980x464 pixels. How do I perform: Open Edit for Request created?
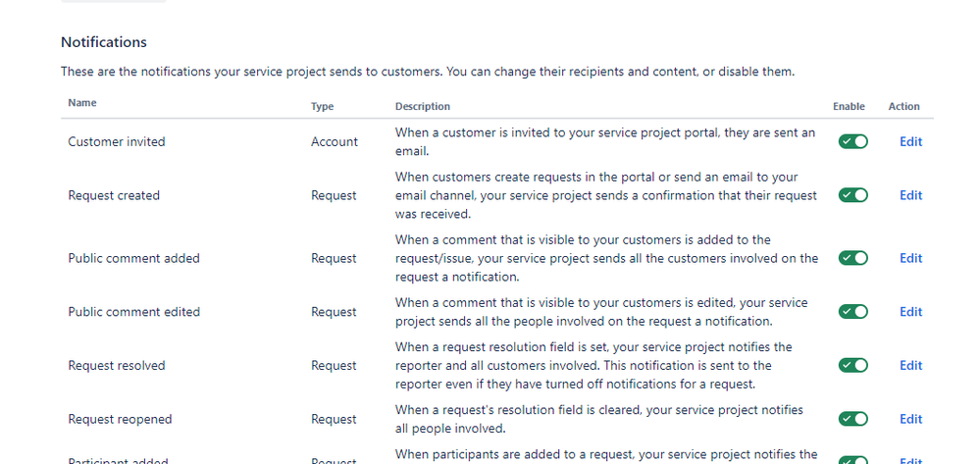(x=910, y=195)
